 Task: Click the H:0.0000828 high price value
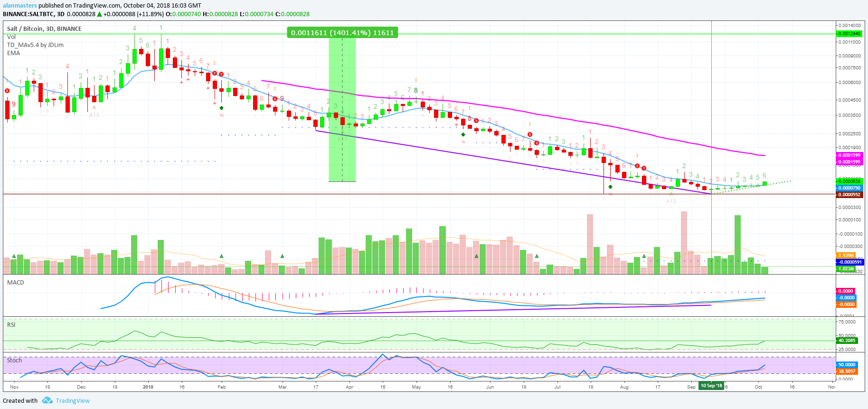(220, 14)
